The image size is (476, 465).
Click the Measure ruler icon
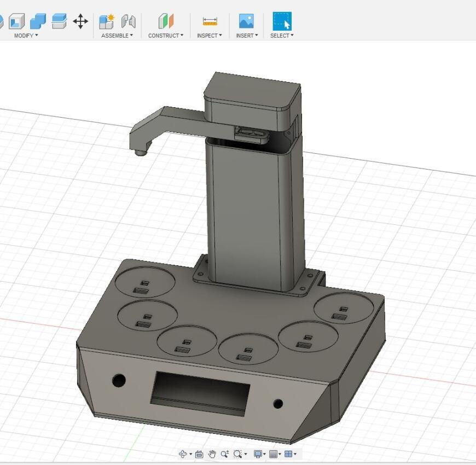(x=210, y=21)
